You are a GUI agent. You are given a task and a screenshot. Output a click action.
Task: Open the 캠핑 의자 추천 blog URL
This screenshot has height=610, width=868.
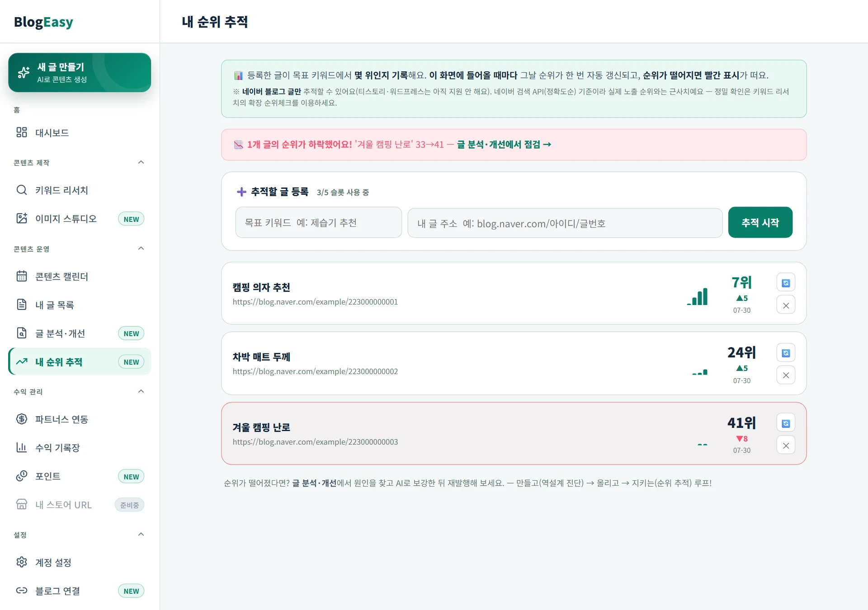(315, 302)
